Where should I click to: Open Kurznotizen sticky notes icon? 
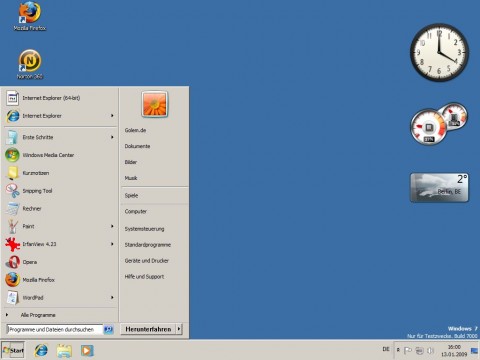pyautogui.click(x=13, y=173)
